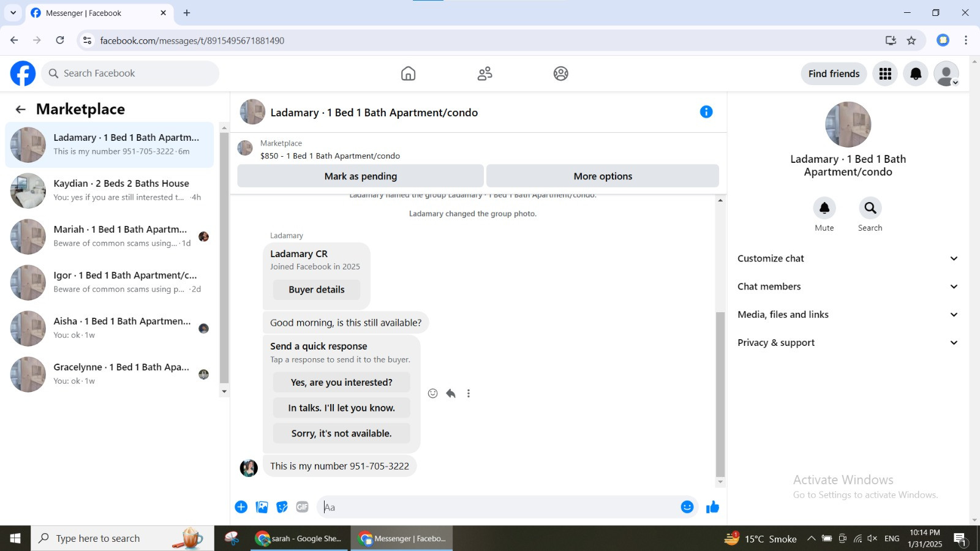Click the Search Facebook field
This screenshot has height=551, width=980.
coord(130,73)
